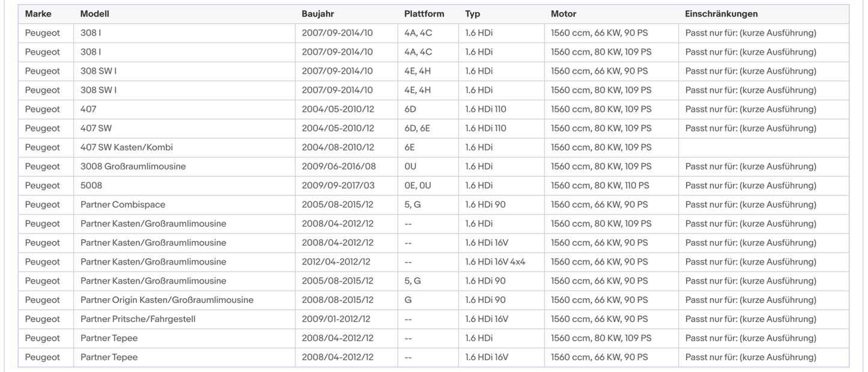868x372 pixels.
Task: Select the 6D, 6E platform cell
Action: (x=417, y=128)
